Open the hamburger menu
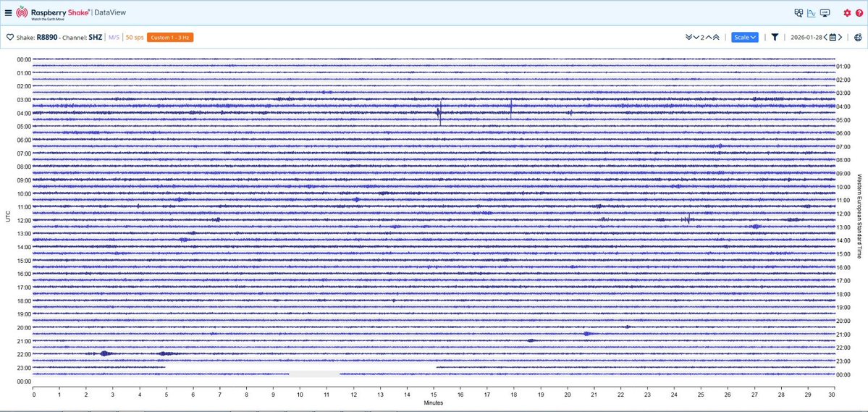This screenshot has height=412, width=868. coord(8,12)
